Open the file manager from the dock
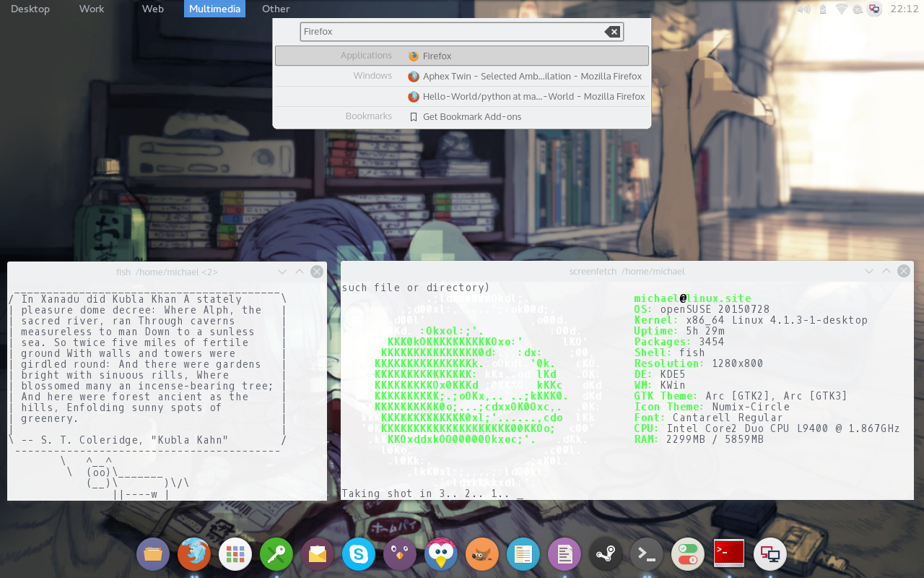 click(x=153, y=554)
